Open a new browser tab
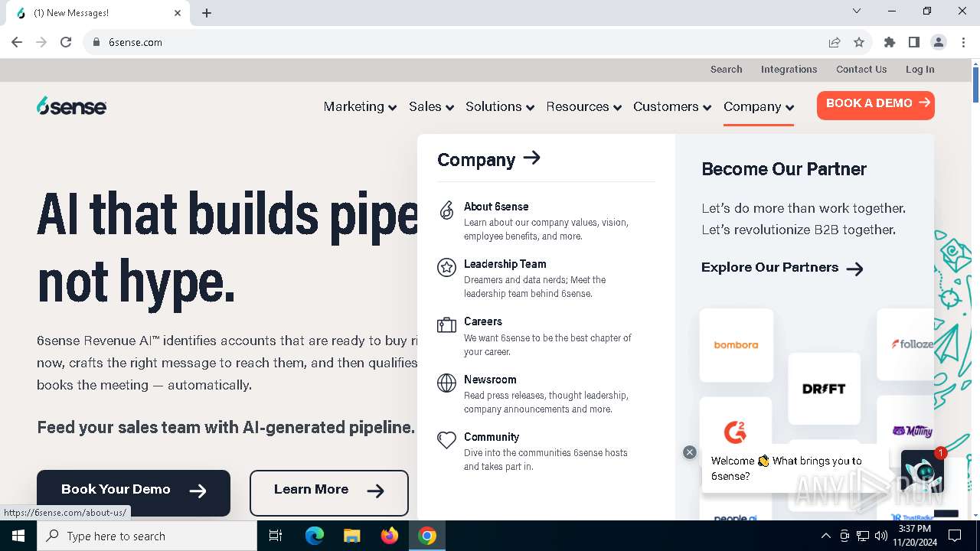This screenshot has width=980, height=551. point(207,13)
